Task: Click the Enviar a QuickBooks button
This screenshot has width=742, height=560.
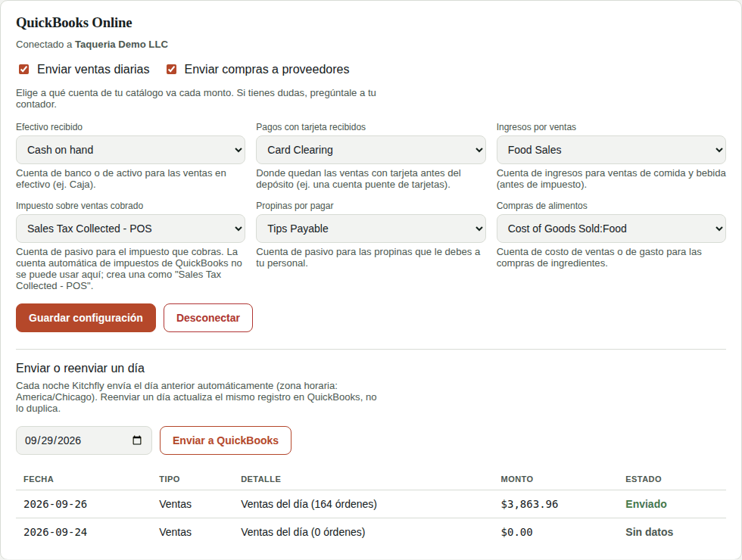Action: 226,440
